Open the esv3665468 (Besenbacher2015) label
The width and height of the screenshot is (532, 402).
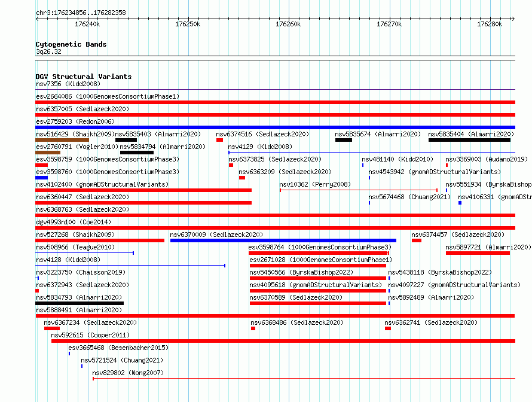118,348
